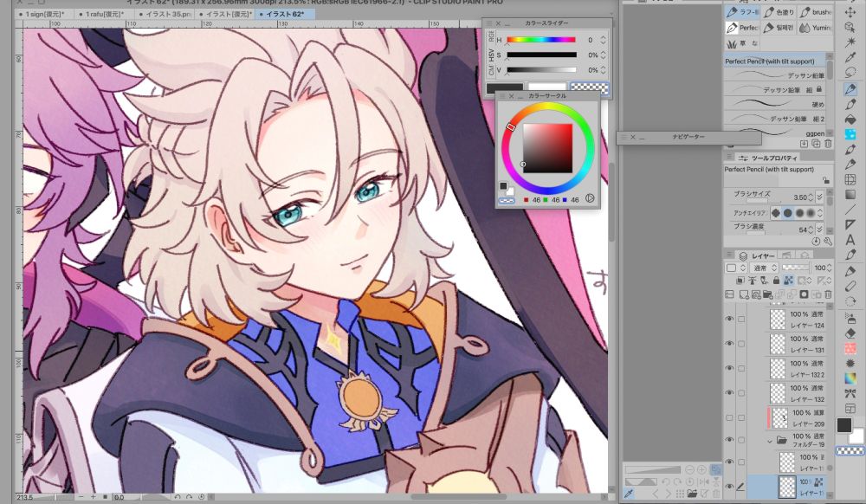Open the sub tool detail wrench icon
Screen dimensions: 866x504
[x=827, y=242]
